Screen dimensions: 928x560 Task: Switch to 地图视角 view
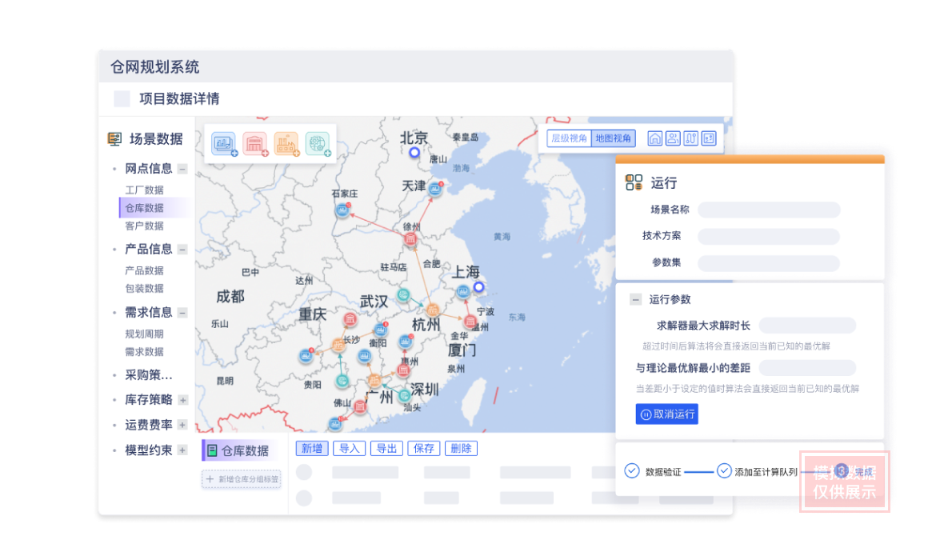point(613,138)
